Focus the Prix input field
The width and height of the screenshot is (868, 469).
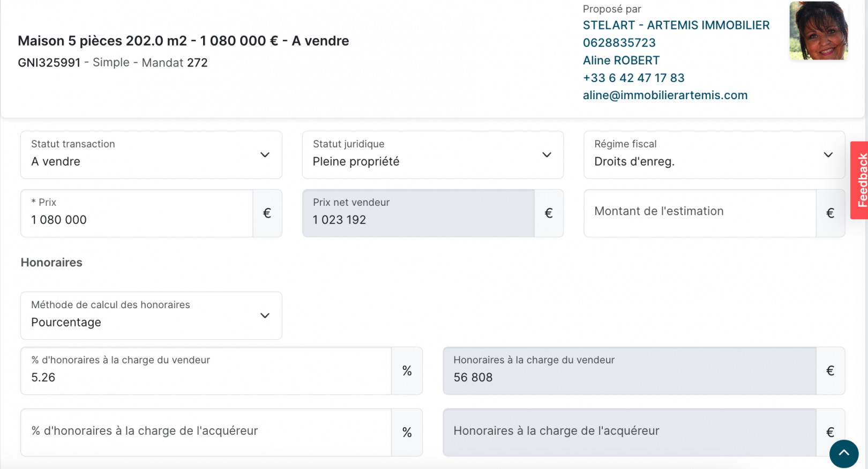click(137, 219)
